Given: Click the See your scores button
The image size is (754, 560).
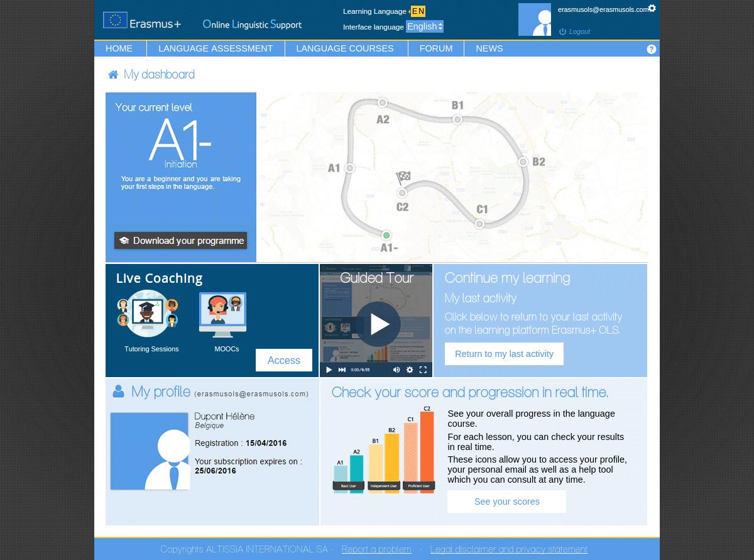Looking at the screenshot, I should coord(506,502).
